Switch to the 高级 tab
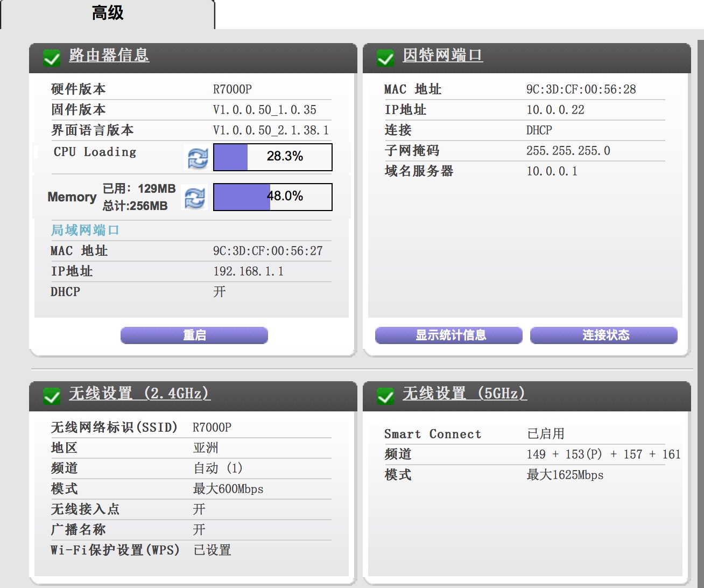The width and height of the screenshot is (704, 588). click(x=108, y=13)
